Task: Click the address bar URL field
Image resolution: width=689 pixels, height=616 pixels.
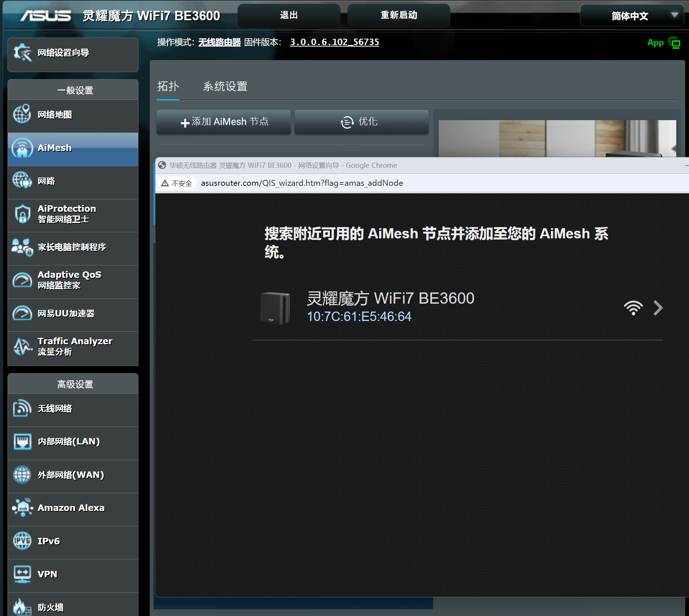Action: pos(302,183)
